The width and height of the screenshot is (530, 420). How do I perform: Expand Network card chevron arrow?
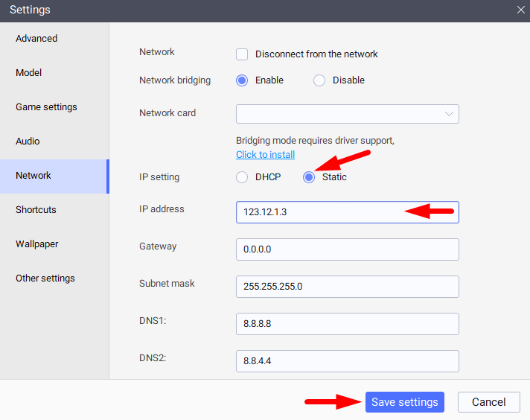click(x=449, y=114)
